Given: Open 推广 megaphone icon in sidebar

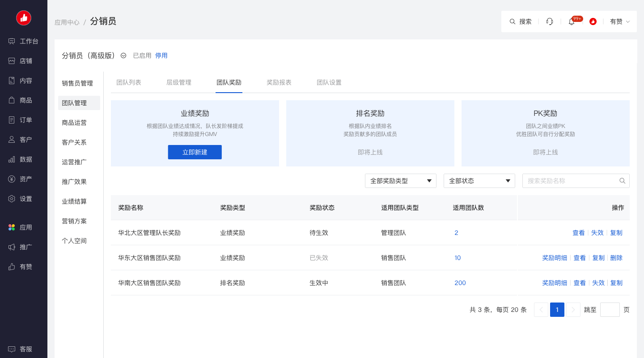Looking at the screenshot, I should tap(12, 247).
